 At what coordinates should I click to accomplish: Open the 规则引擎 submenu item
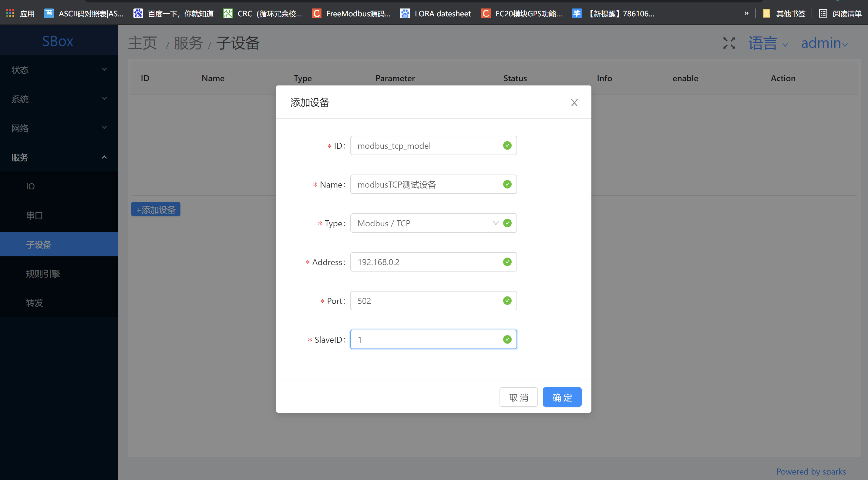[x=59, y=273]
